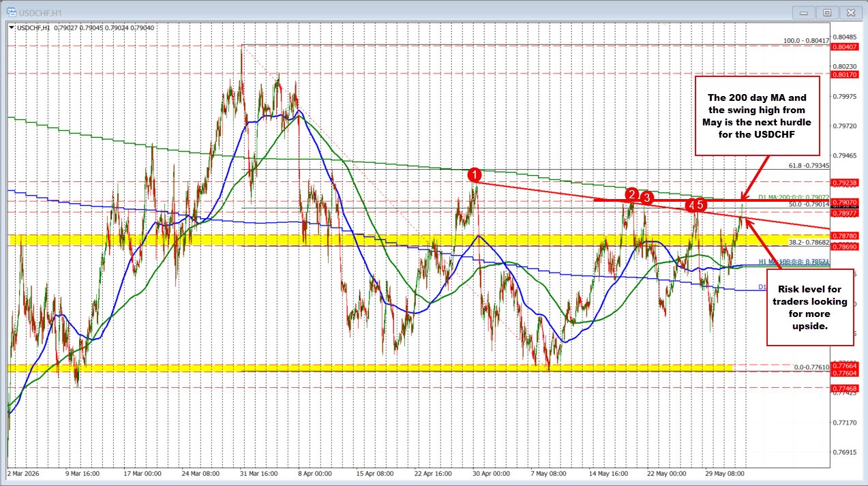This screenshot has width=868, height=486.
Task: Click the red 0.77604 price level label
Action: click(x=844, y=373)
